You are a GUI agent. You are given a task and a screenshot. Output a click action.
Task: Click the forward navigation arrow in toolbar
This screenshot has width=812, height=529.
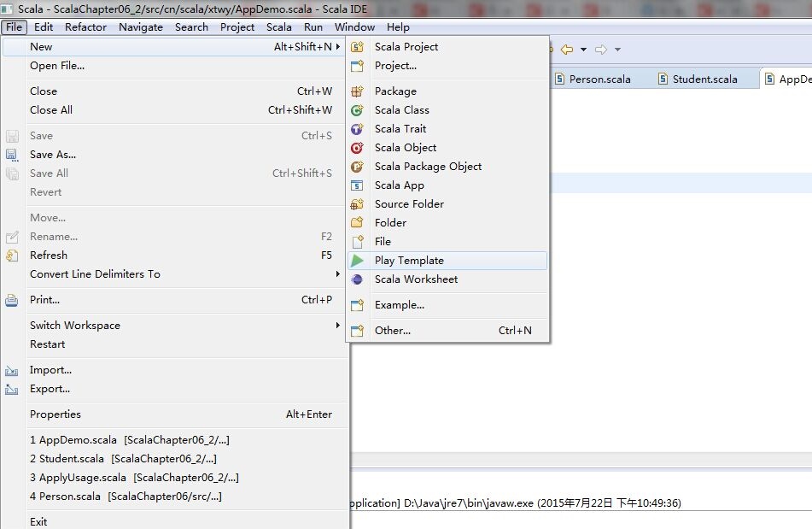click(601, 50)
